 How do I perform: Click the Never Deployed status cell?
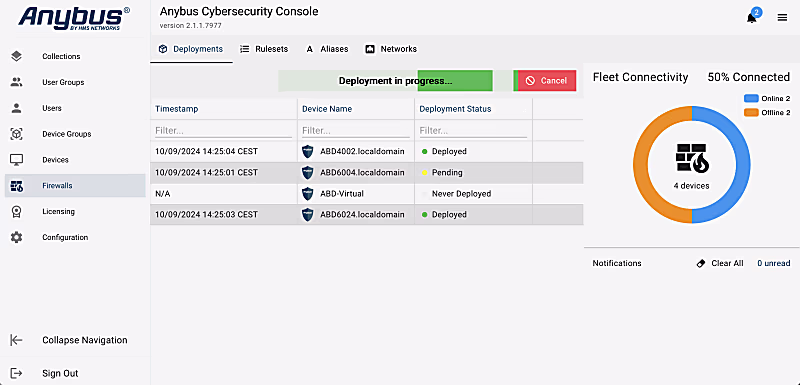(x=473, y=194)
